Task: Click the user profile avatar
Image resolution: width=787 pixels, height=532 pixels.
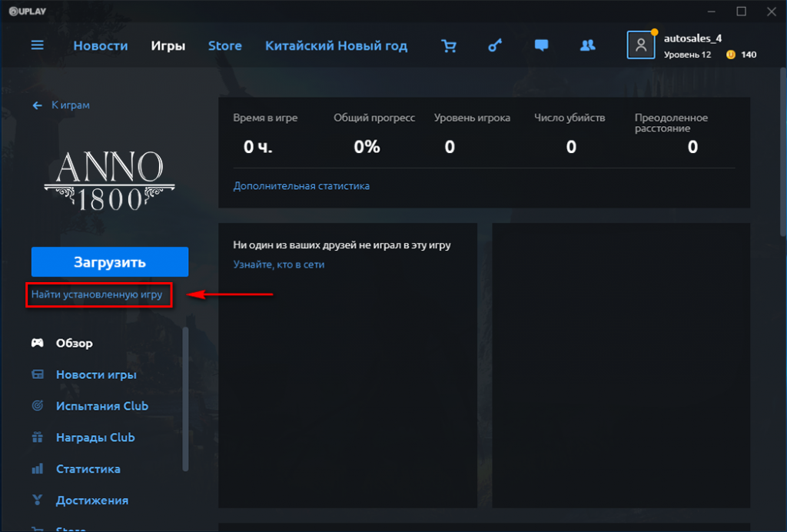Action: (640, 45)
